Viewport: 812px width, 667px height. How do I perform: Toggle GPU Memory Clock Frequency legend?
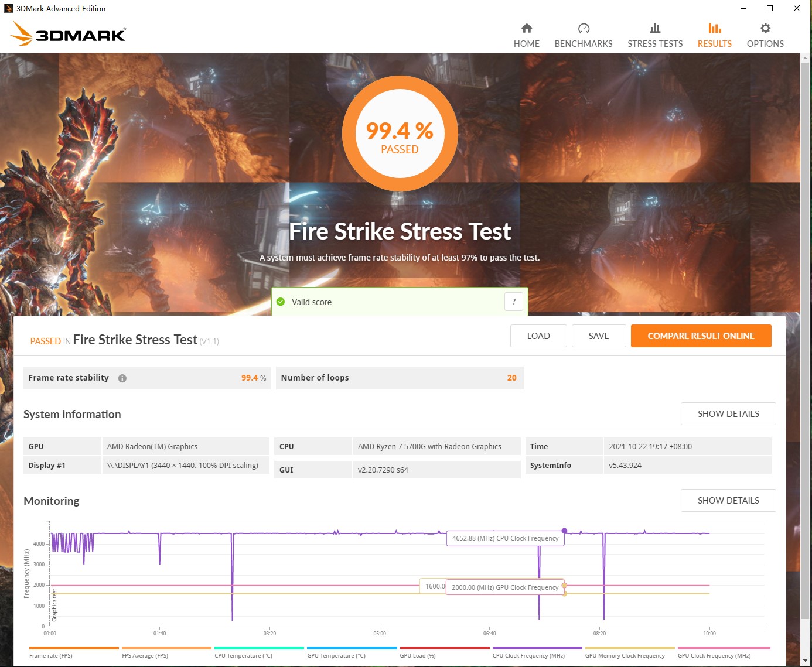pos(630,652)
